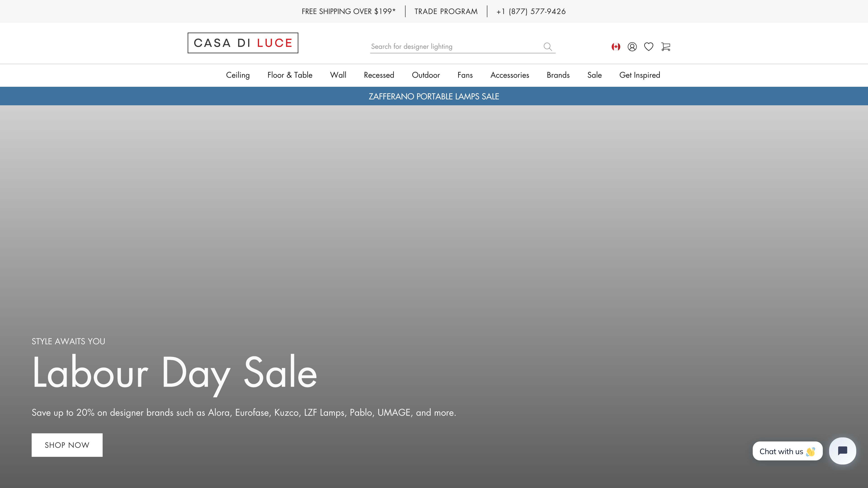Open the Zafferano Portable Lamps Sale banner

pos(434,96)
